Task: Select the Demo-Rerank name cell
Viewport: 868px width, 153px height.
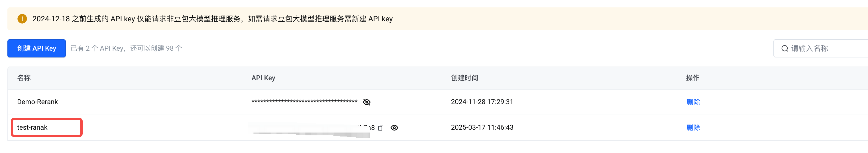Action: click(37, 102)
